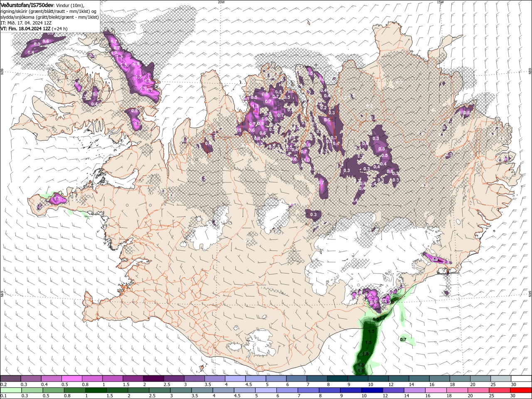The width and height of the screenshot is (532, 399).
Task: Click the crimson swatch at 25, lower legend
Action: click(x=499, y=390)
